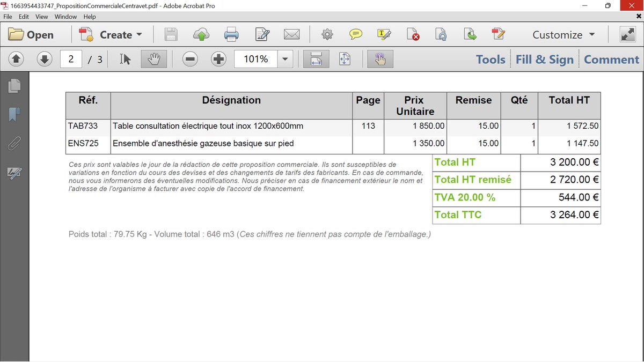Show Page Thumbnails panel
This screenshot has height=362, width=644.
[14, 85]
